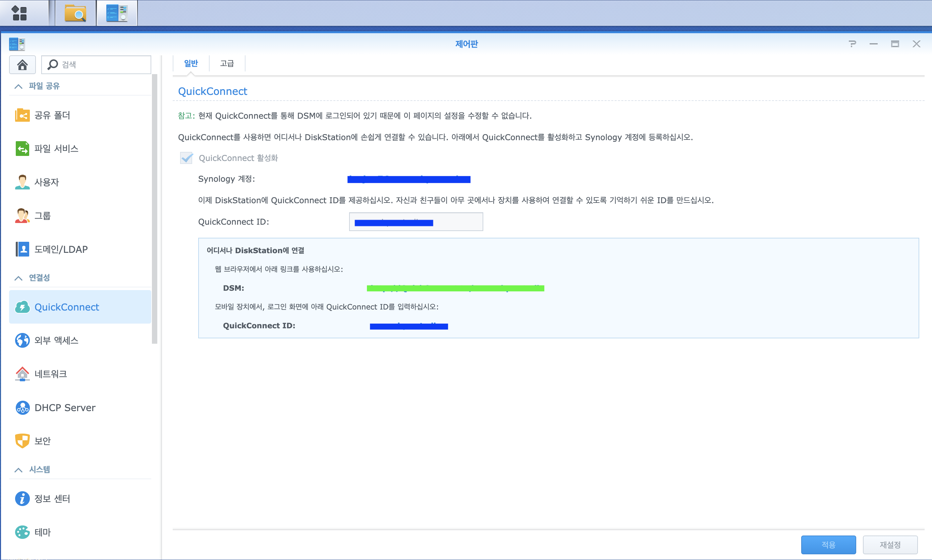Select DHCP Server in the sidebar
Viewport: 932px width, 560px height.
64,407
